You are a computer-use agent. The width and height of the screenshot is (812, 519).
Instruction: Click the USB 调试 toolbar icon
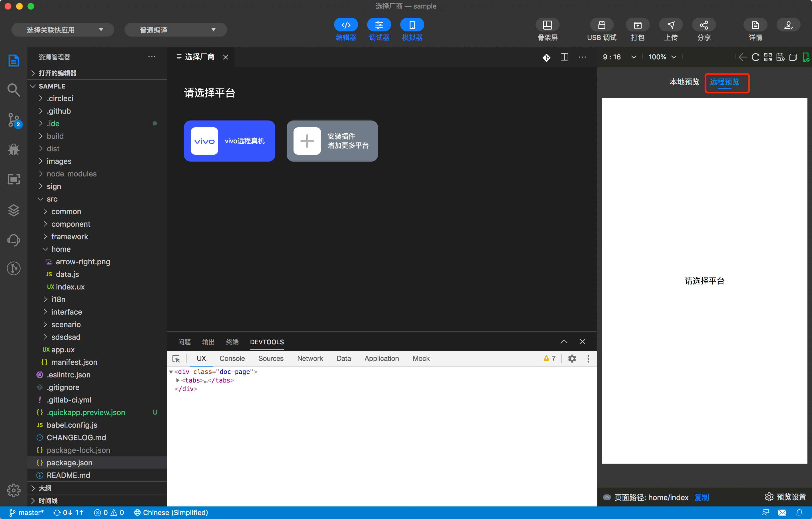[601, 25]
